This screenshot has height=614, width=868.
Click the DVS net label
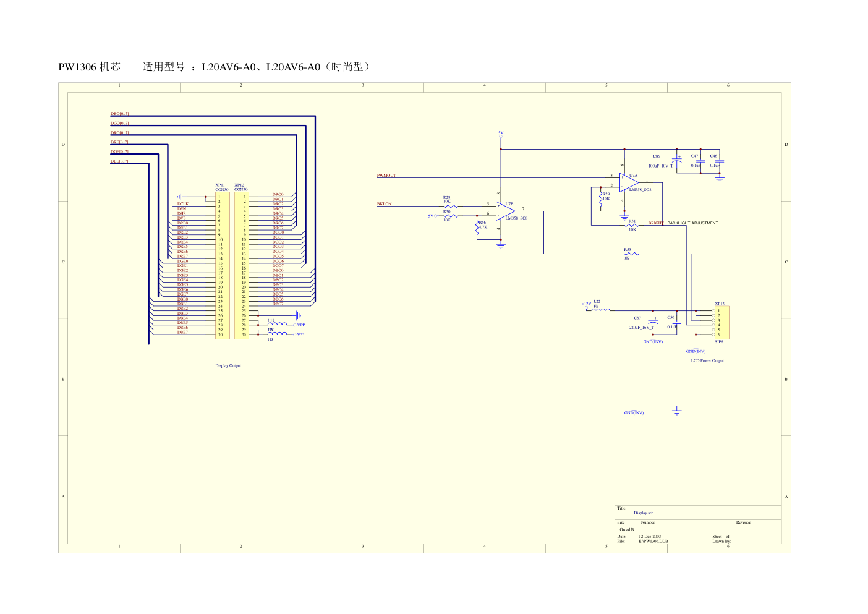182,218
